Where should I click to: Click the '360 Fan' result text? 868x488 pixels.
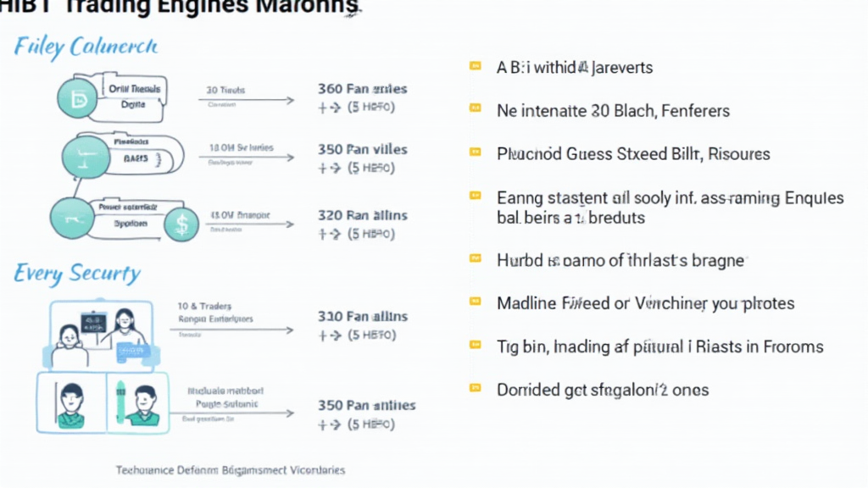point(362,89)
